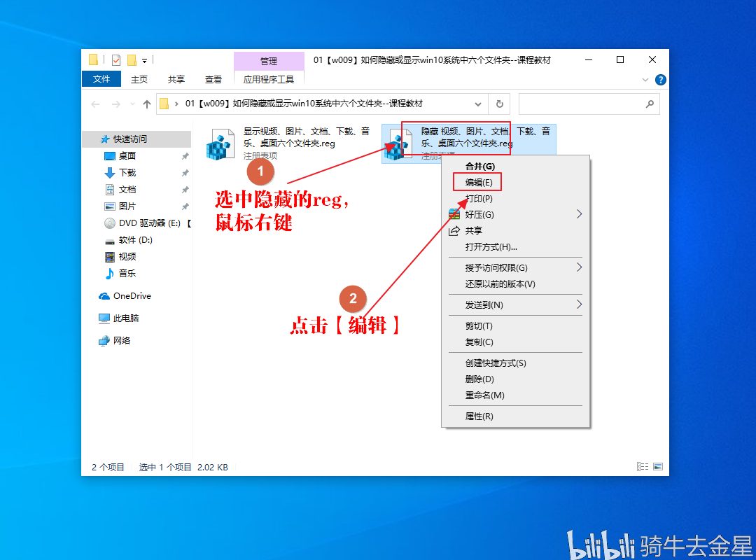Open the blue Help question mark icon
This screenshot has height=560, width=756.
point(661,80)
